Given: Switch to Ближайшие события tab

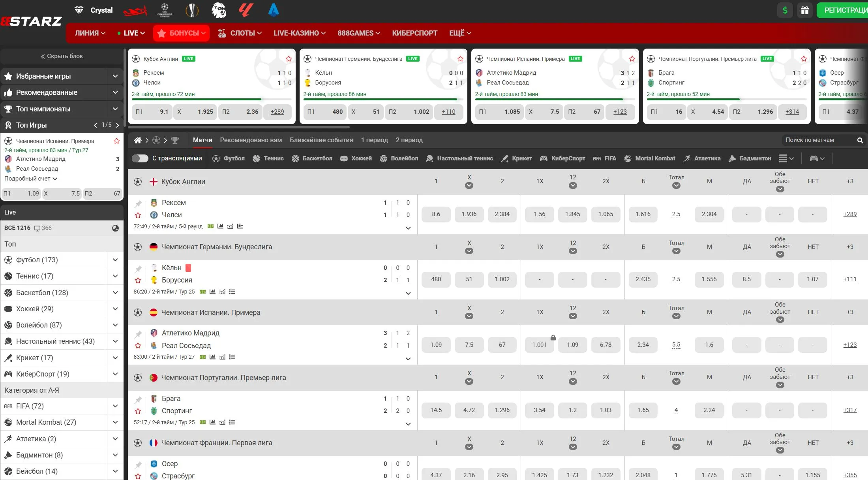Looking at the screenshot, I should [321, 140].
